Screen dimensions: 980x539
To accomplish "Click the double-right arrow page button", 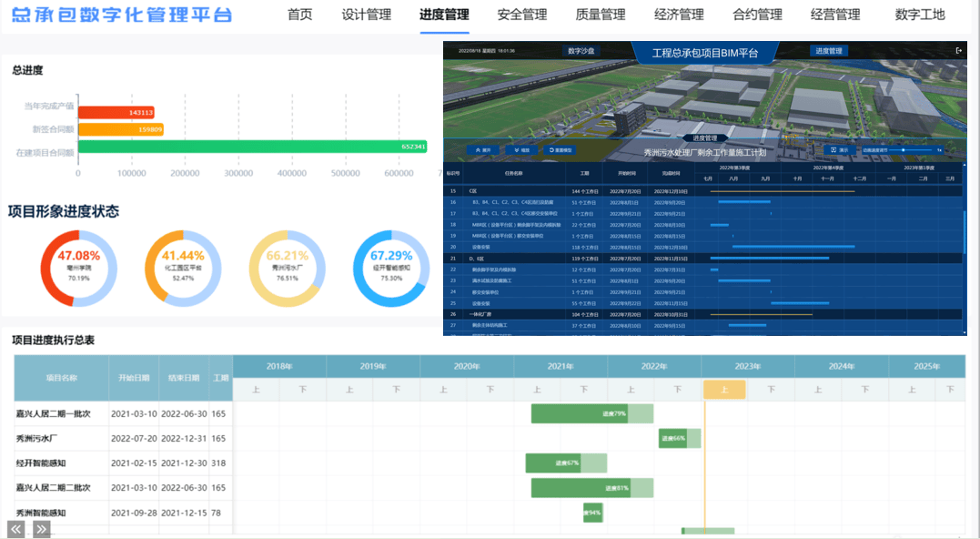I will tap(41, 529).
